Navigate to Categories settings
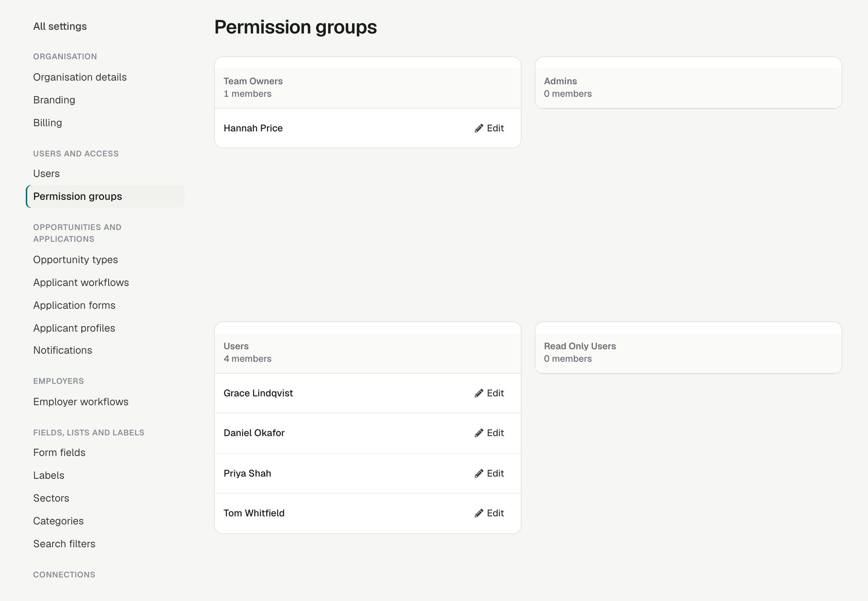 58,521
